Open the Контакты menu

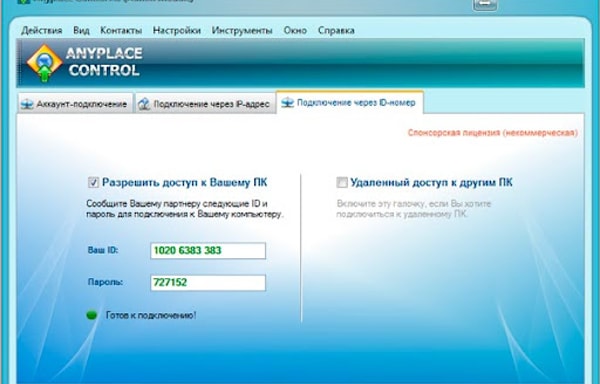(121, 30)
